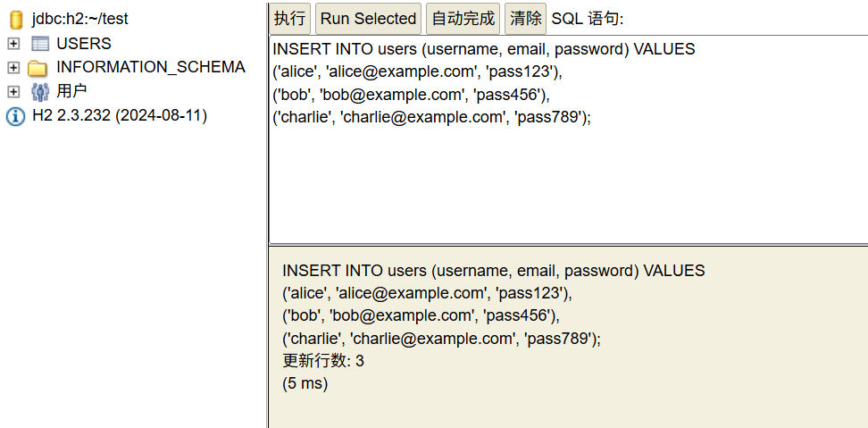This screenshot has width=868, height=428.
Task: Select the jdbc:h2:~/test connection label
Action: pos(79,19)
